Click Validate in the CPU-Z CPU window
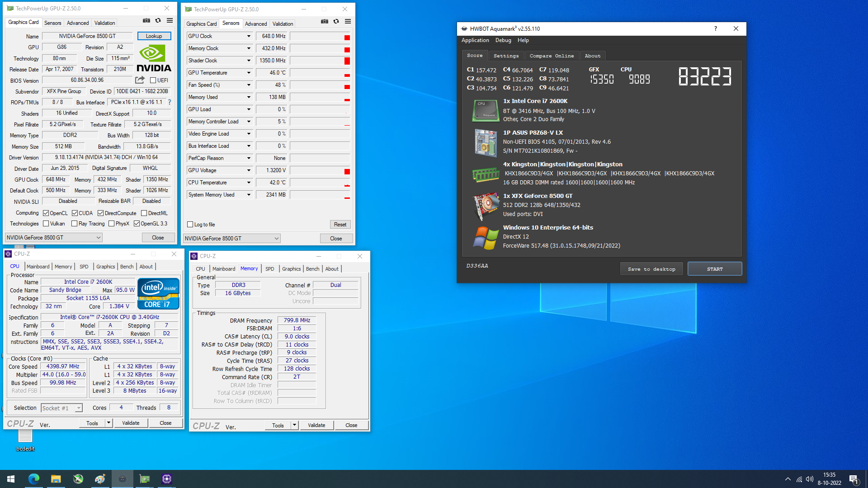 (131, 423)
